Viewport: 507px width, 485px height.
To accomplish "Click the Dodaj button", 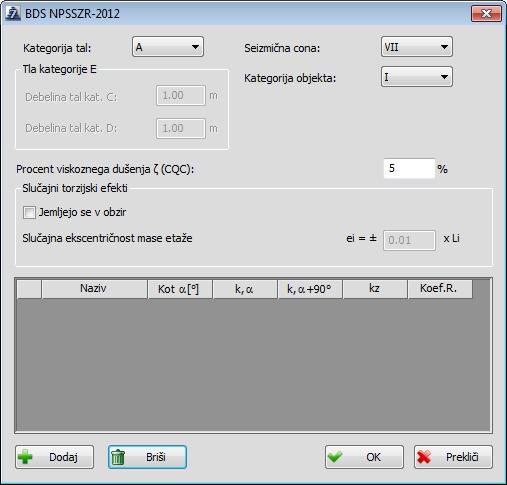I will coord(54,457).
